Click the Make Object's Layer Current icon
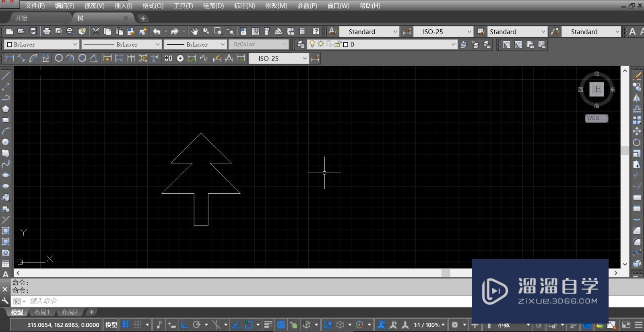The image size is (644, 332). (464, 45)
